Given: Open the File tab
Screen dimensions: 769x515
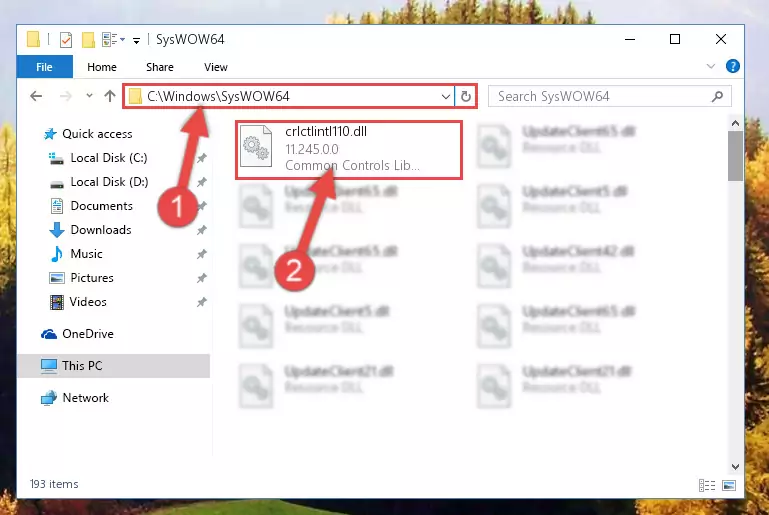Looking at the screenshot, I should point(44,67).
